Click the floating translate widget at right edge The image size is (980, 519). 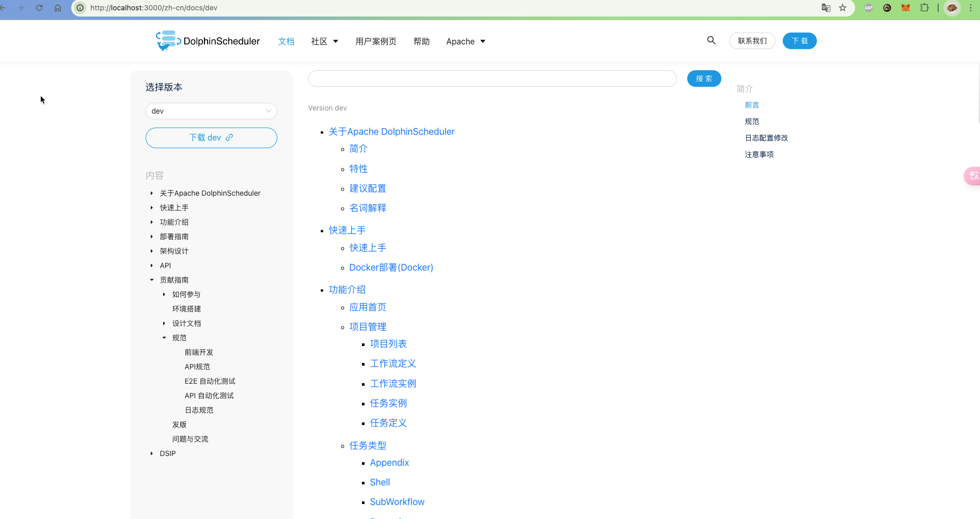pos(973,176)
